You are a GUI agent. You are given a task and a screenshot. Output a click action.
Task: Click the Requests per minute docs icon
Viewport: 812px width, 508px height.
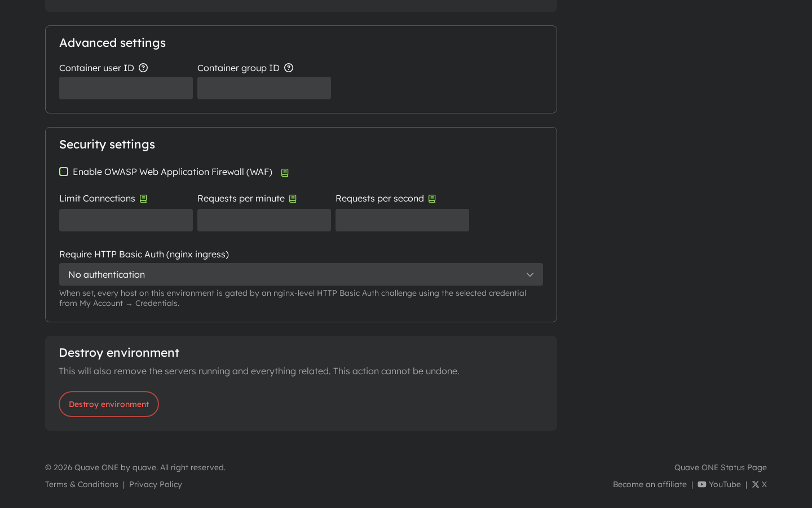click(292, 198)
